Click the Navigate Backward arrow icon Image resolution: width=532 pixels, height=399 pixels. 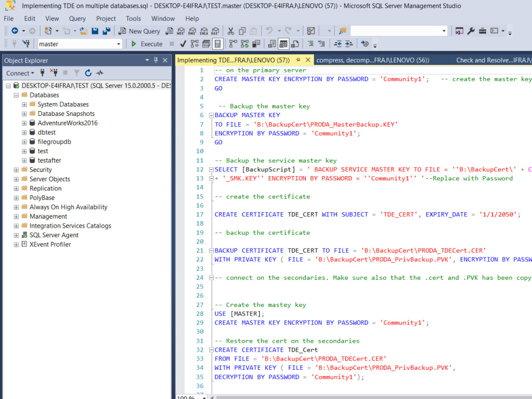point(14,31)
